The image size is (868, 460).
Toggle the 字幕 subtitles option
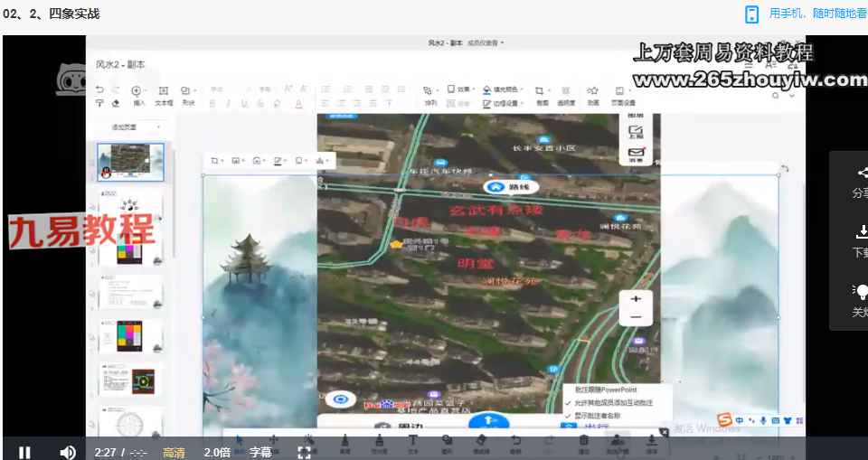260,452
